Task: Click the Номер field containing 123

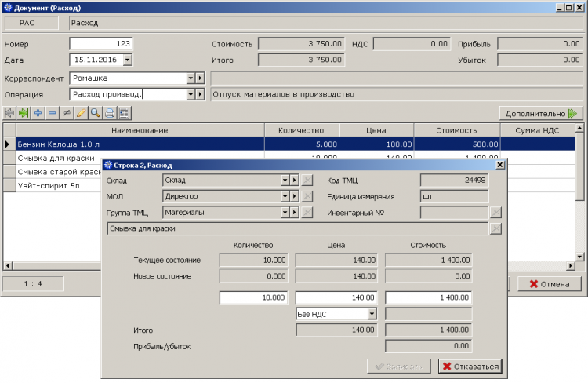Action: (100, 44)
